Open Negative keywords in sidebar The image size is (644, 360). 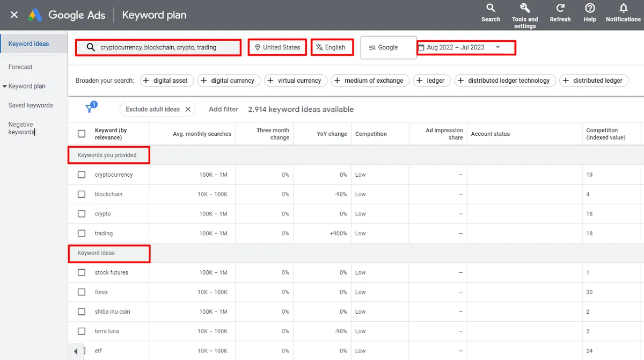pos(21,128)
